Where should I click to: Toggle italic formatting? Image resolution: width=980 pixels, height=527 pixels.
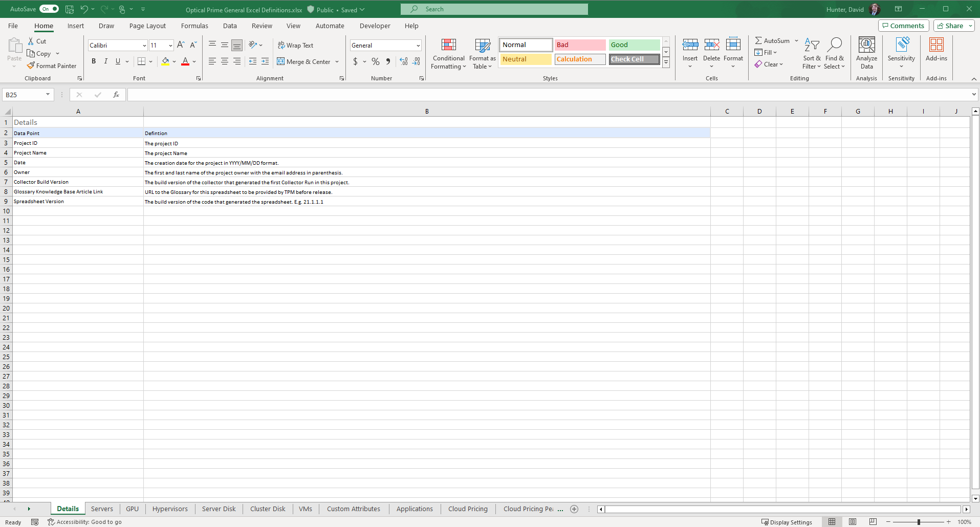(x=106, y=61)
